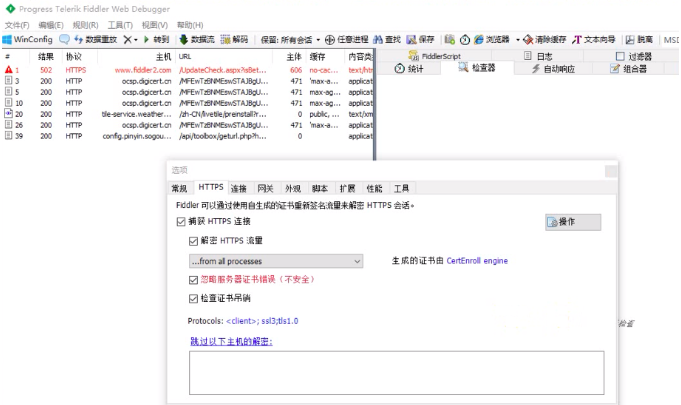The image size is (681, 405).
Task: Open the 外观 tab in options dialog
Action: click(293, 188)
